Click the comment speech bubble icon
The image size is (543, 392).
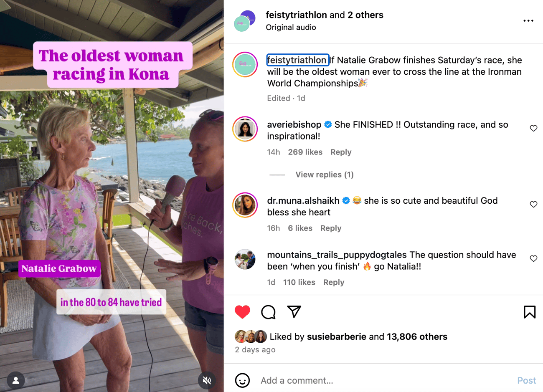268,312
